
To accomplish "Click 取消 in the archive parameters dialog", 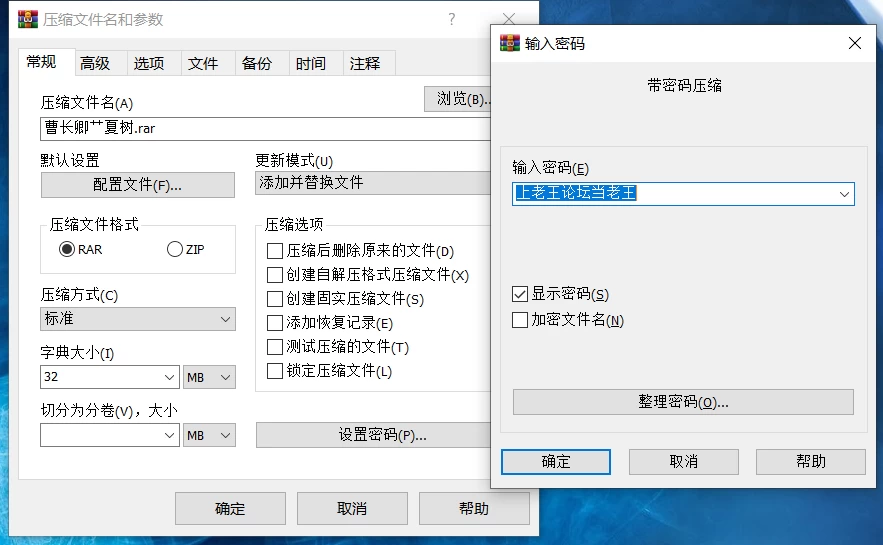I will click(x=352, y=508).
